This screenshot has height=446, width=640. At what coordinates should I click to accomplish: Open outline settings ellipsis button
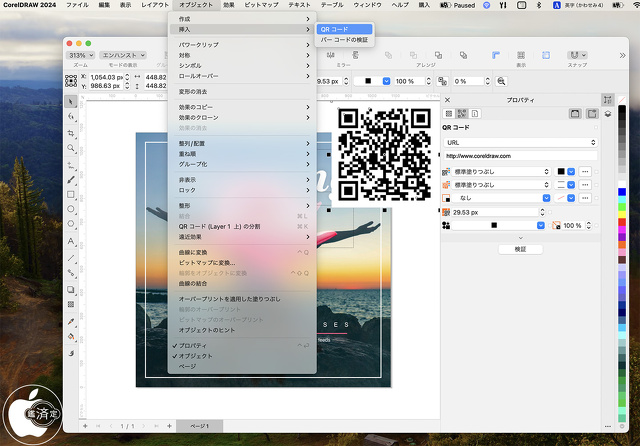[585, 198]
